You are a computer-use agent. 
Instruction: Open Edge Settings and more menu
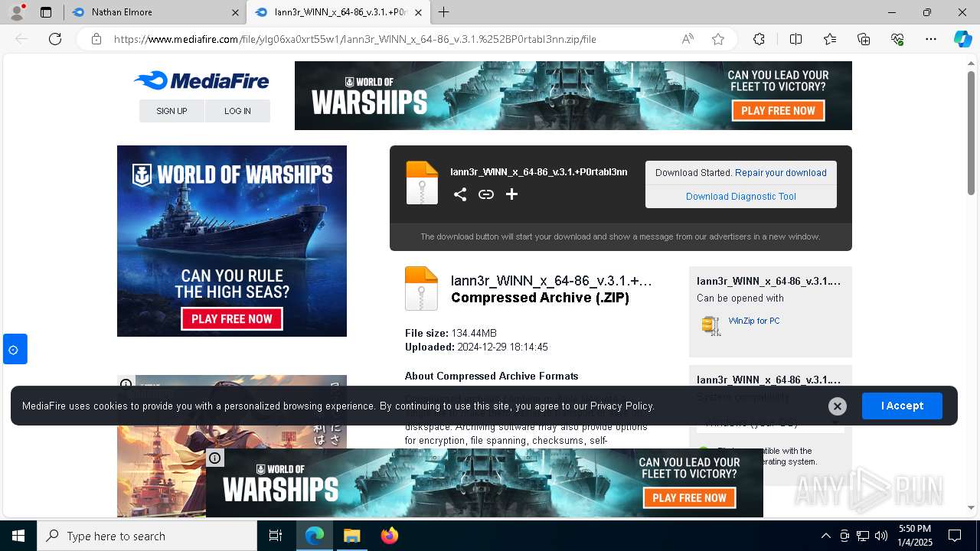[931, 39]
